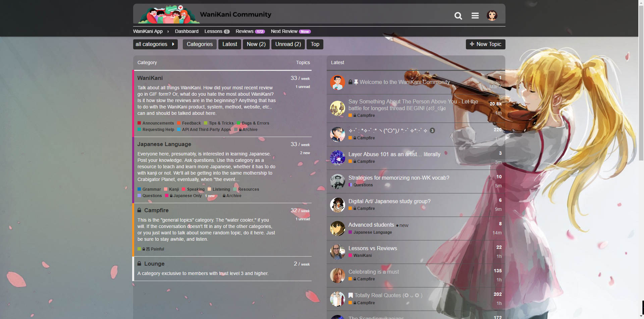
Task: Open the user profile avatar
Action: point(492,15)
